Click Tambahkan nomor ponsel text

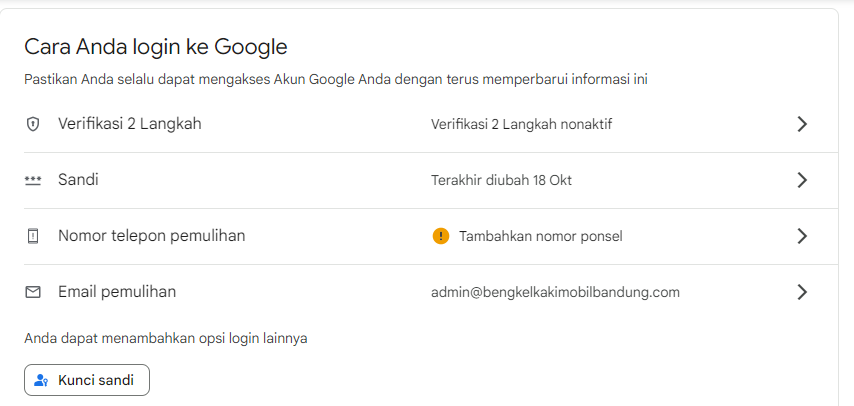coord(540,237)
